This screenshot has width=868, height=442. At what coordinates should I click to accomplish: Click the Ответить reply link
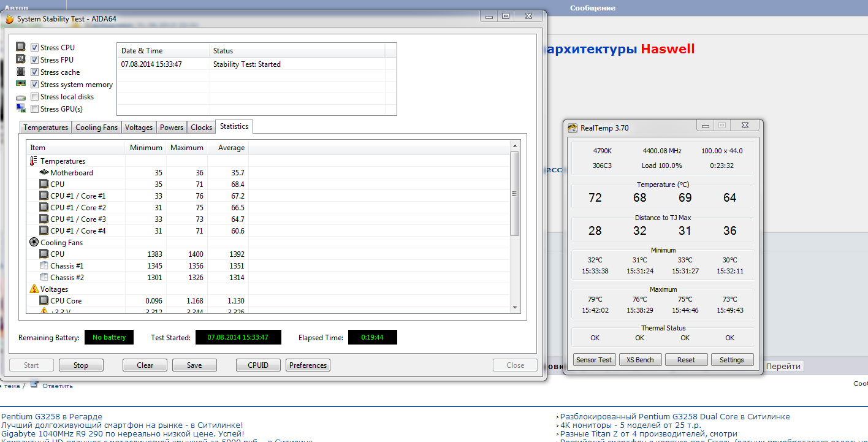click(58, 386)
